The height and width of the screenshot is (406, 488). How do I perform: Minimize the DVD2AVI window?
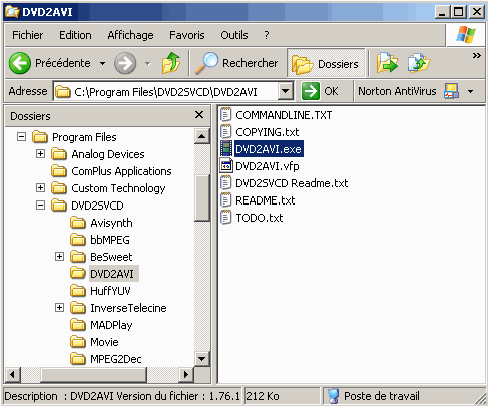click(443, 12)
